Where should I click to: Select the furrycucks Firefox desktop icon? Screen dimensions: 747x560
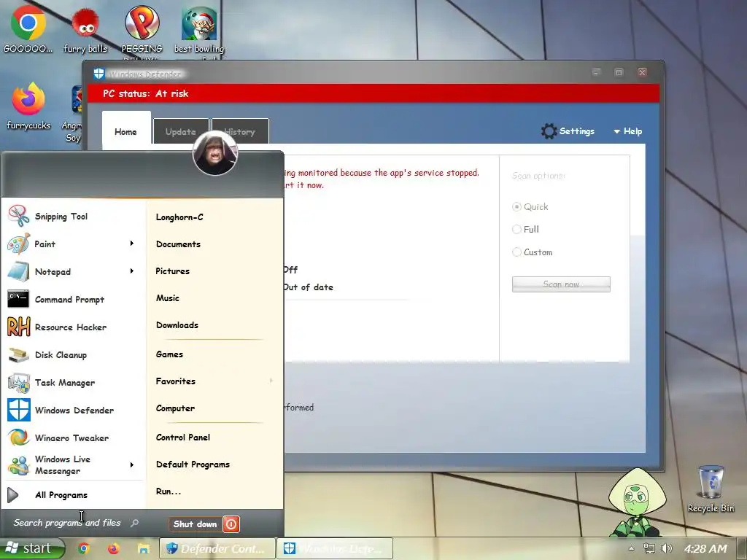(28, 106)
